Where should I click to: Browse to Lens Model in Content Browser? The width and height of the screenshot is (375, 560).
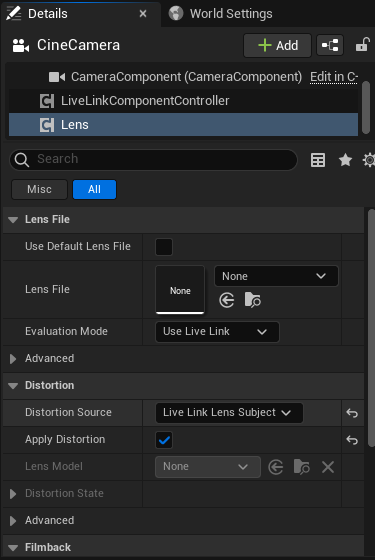point(301,467)
